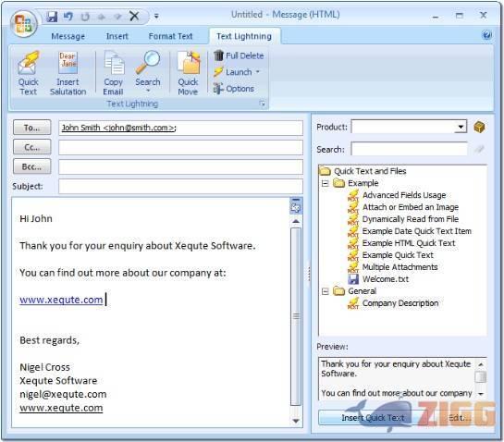Click the Save icon in quick access toolbar
This screenshot has height=442, width=504.
pyautogui.click(x=52, y=16)
